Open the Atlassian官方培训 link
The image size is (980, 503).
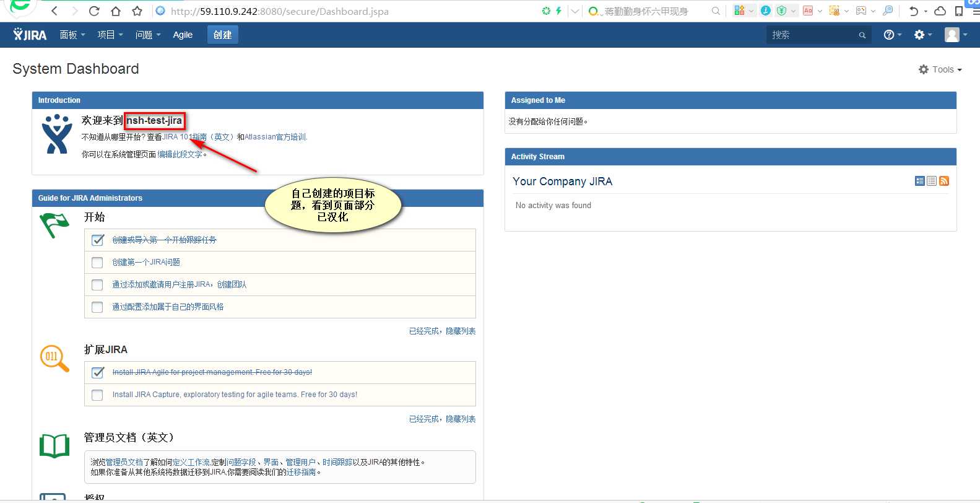pos(275,137)
